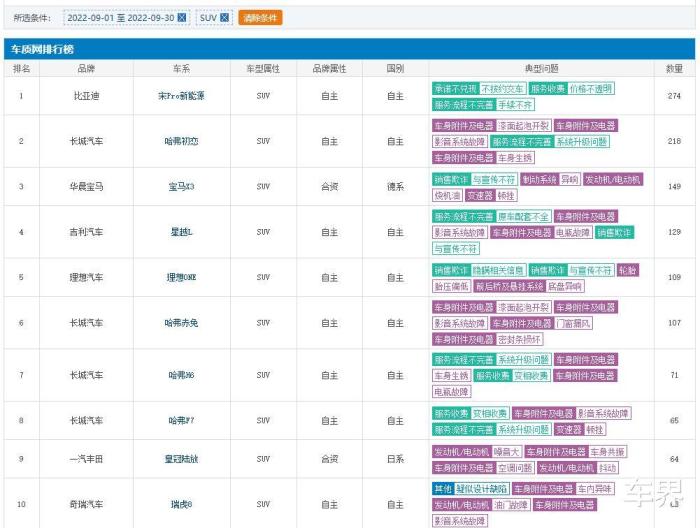Click the 价格不透明 issue tag
Image resolution: width=700 pixels, height=528 pixels.
point(591,89)
